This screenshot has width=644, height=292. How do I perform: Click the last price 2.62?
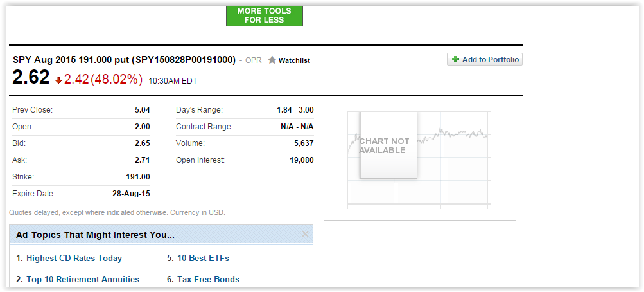(31, 77)
